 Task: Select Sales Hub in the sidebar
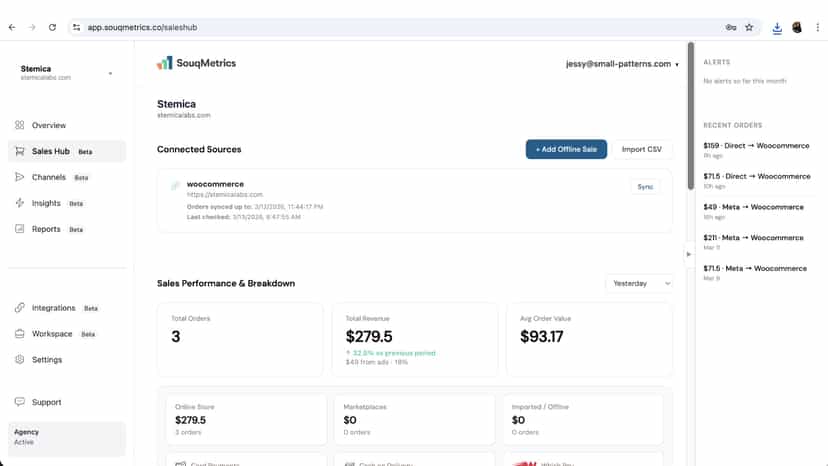point(67,151)
